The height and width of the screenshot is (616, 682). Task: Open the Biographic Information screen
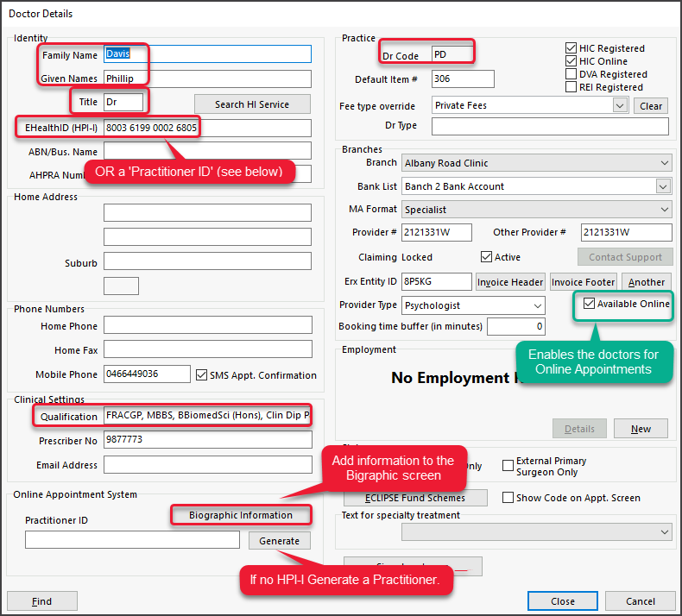click(x=241, y=515)
